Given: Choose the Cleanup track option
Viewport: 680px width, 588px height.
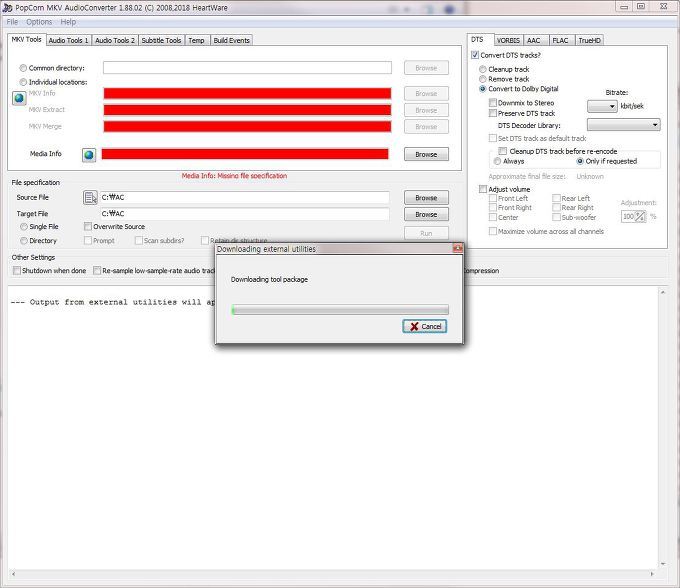Looking at the screenshot, I should 483,69.
